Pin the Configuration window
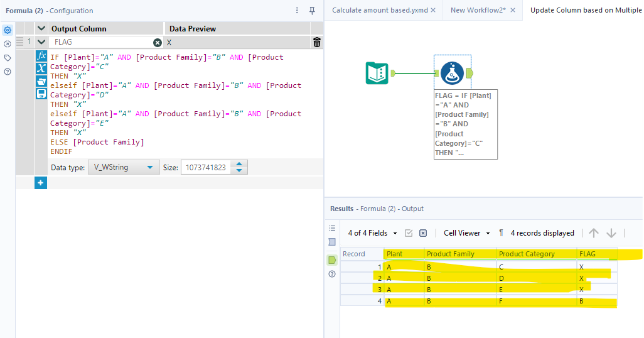Image resolution: width=644 pixels, height=338 pixels. (313, 11)
